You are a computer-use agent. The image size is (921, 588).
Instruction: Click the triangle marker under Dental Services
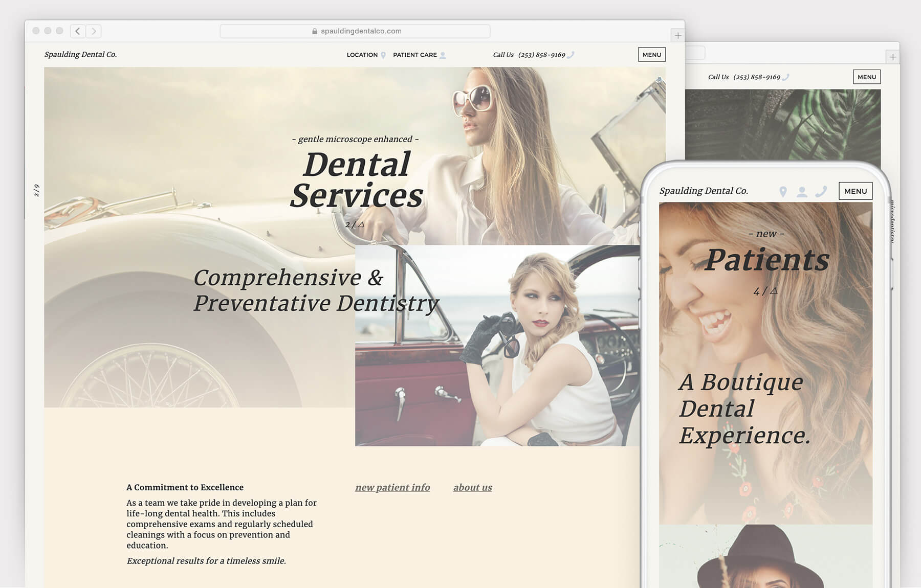click(x=361, y=224)
